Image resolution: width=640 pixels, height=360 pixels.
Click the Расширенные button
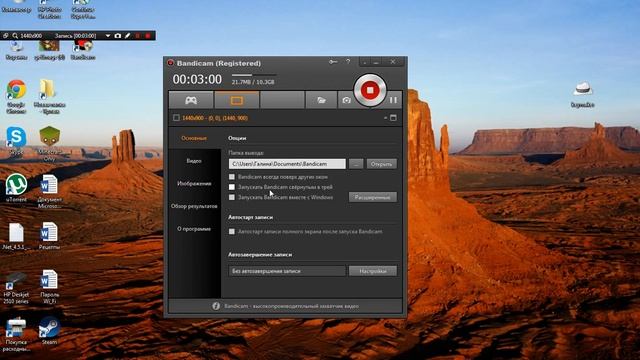(x=373, y=197)
